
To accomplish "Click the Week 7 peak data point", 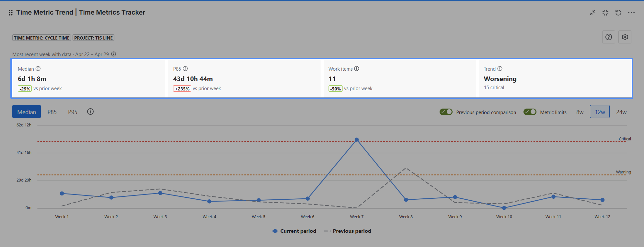I will 357,140.
